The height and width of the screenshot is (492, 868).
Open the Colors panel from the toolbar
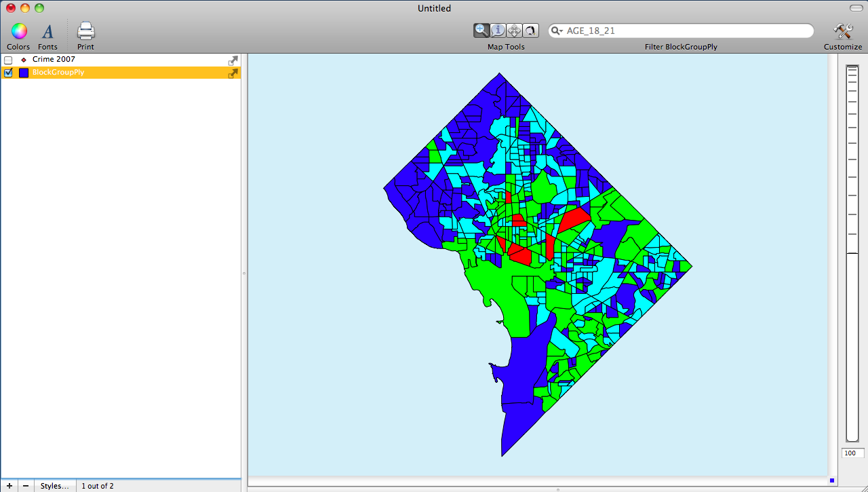pos(18,31)
